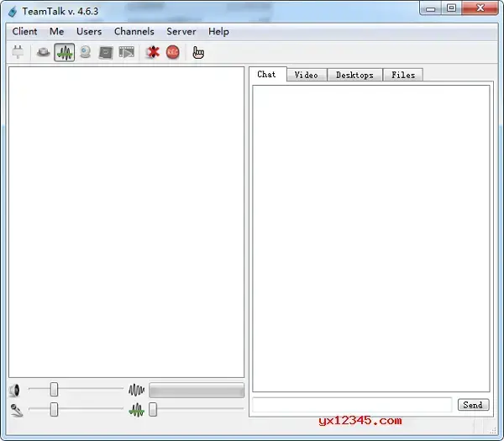
Task: Click the voice activation level slider handle
Action: tap(153, 409)
